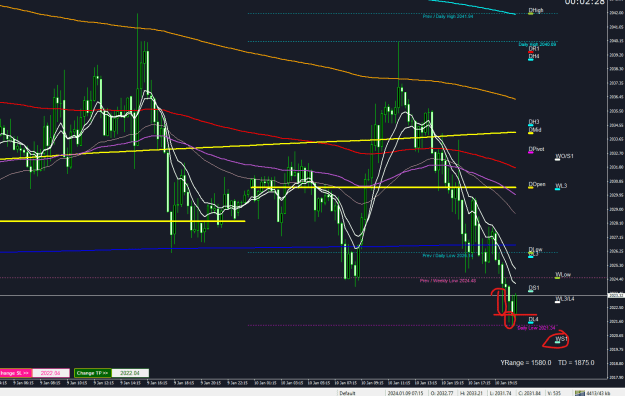Open the Default profile in status bar
The height and width of the screenshot is (396, 625).
click(347, 393)
